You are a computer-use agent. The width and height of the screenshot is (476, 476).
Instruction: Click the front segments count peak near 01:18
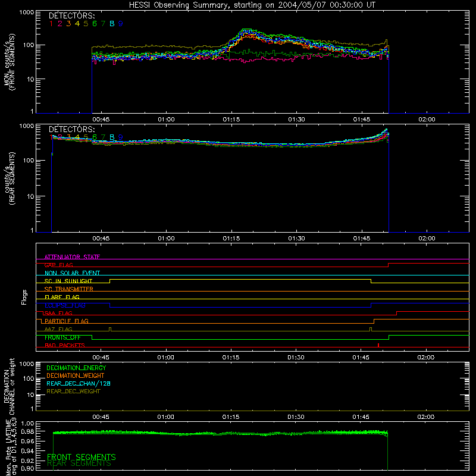tap(246, 30)
